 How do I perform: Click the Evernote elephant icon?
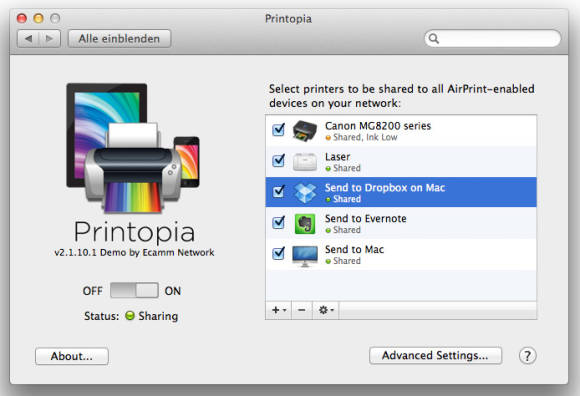pyautogui.click(x=305, y=224)
